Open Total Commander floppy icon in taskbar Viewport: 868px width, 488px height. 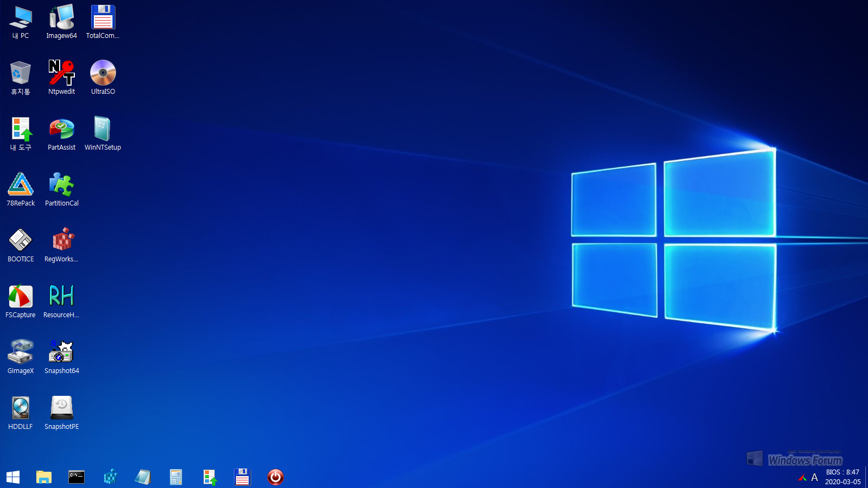point(242,477)
